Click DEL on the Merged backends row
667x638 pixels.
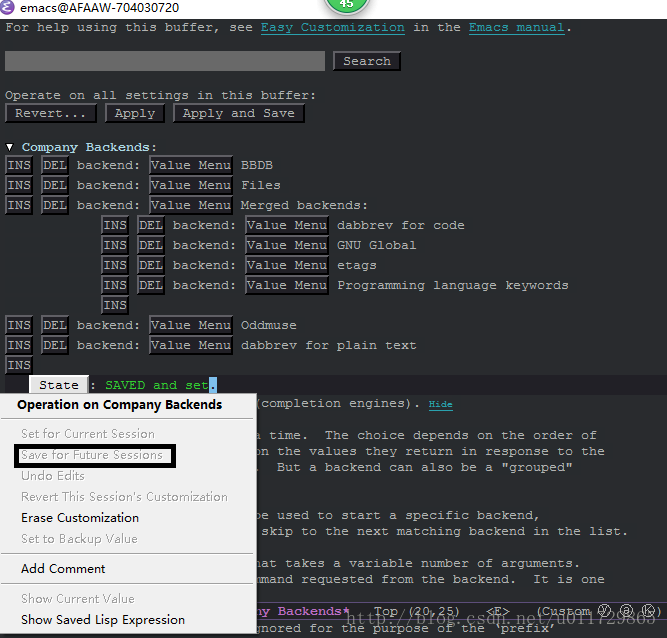(x=55, y=205)
